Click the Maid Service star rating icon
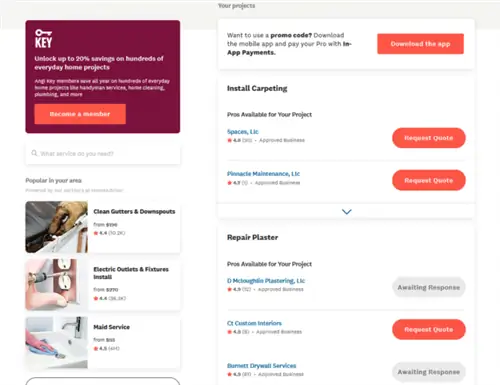The image size is (500, 385). (96, 349)
